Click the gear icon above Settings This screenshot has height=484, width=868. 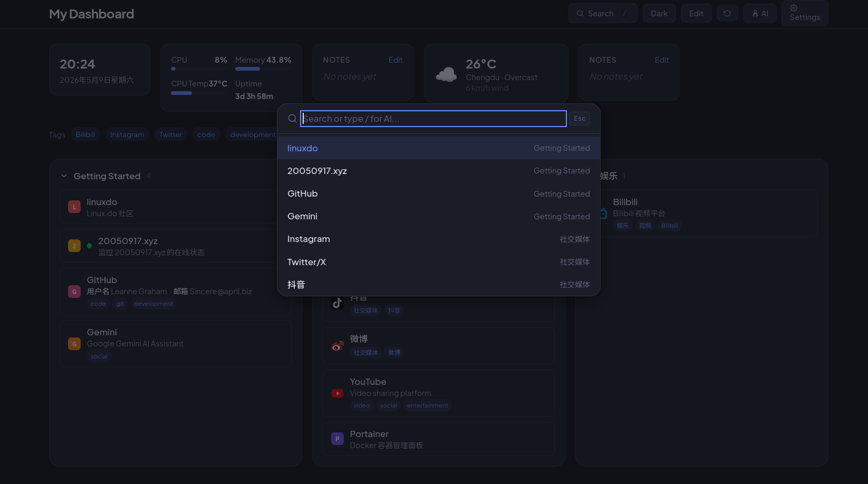tap(794, 8)
